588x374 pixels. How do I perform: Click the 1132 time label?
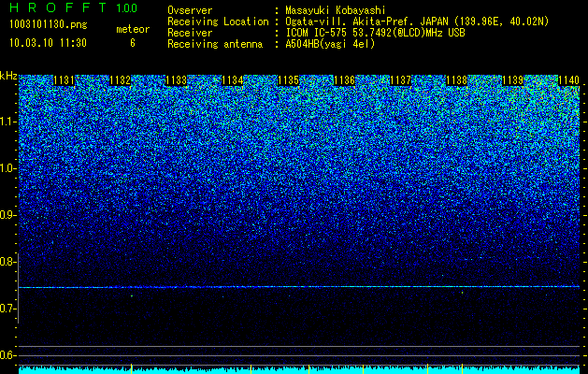pos(120,80)
